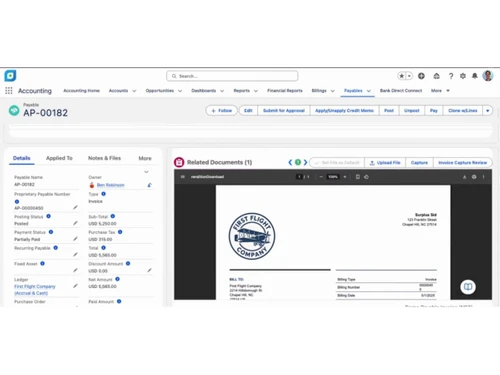Viewport: 500px width, 375px height.
Task: Show info tooltip for Type field
Action: (104, 194)
